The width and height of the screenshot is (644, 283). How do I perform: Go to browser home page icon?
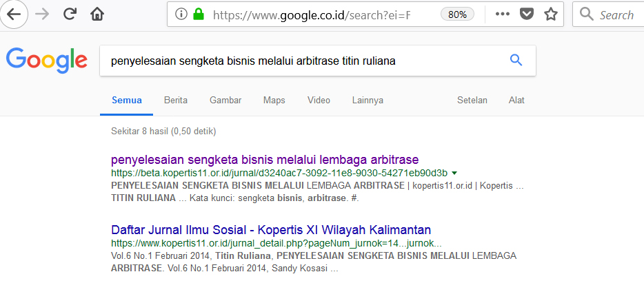[97, 14]
